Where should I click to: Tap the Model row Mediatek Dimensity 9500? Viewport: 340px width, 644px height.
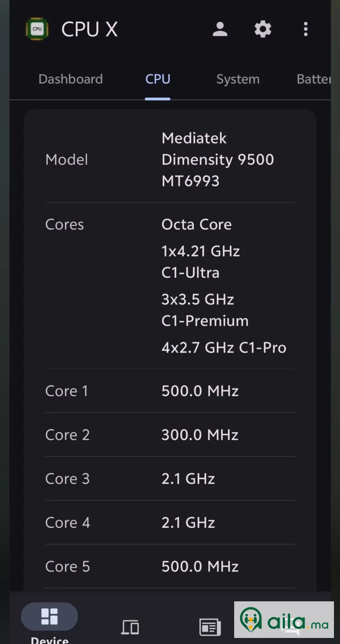coord(170,159)
